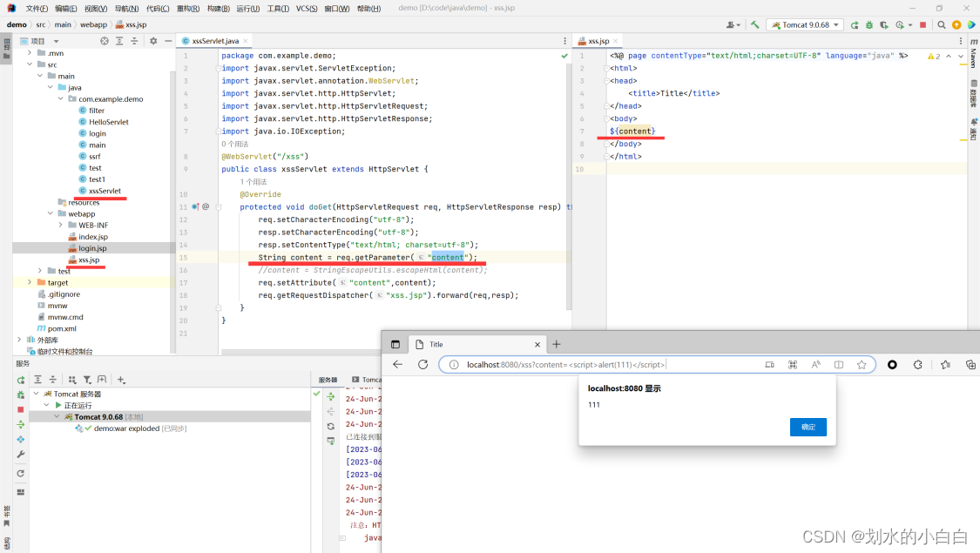Open Search Everywhere magnifier icon
The height and width of the screenshot is (553, 980).
942,25
